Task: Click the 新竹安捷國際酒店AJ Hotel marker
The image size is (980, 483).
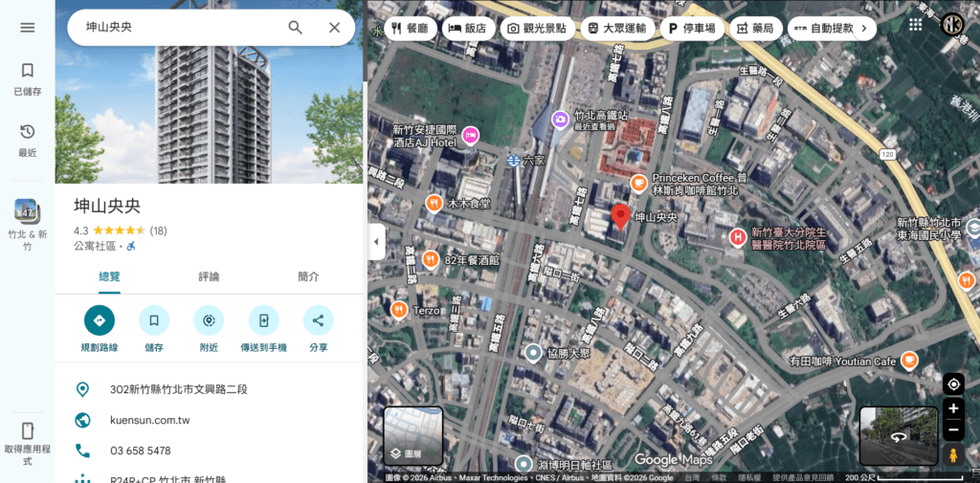Action: (x=470, y=134)
